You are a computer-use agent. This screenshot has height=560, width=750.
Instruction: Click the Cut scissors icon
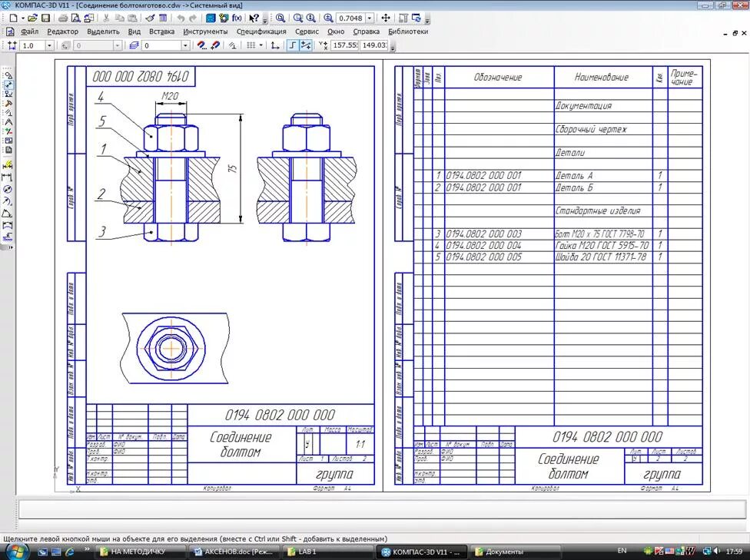[x=106, y=18]
